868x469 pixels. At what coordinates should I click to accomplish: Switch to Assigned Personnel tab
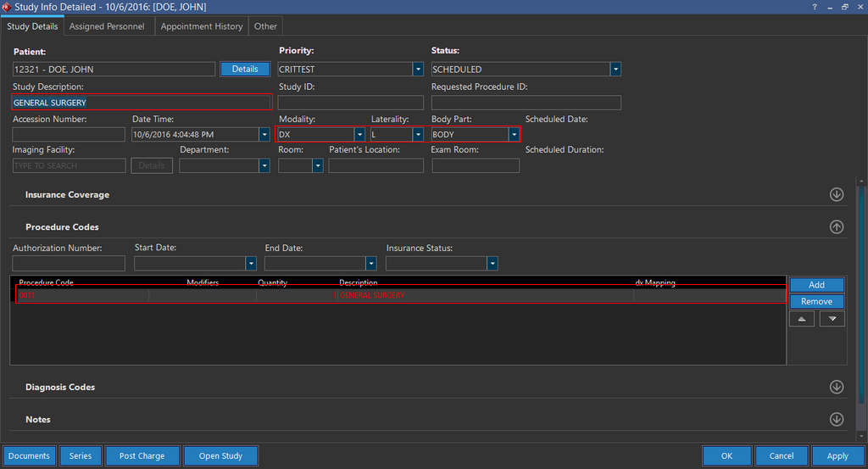107,26
